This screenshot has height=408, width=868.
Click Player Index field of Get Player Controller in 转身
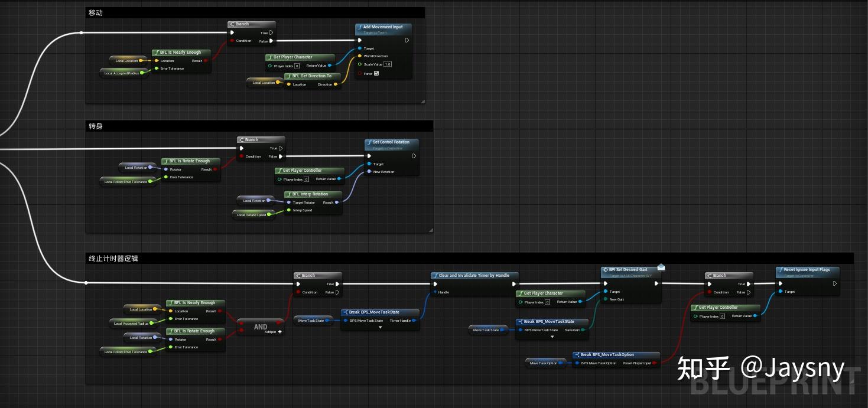pyautogui.click(x=307, y=179)
